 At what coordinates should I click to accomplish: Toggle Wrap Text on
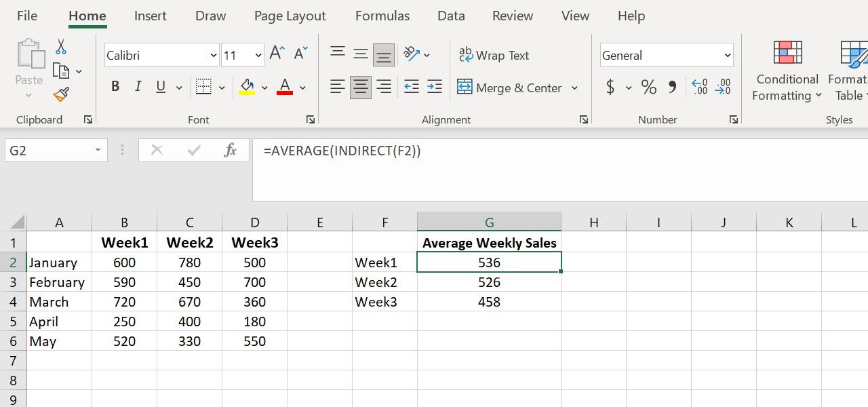click(x=494, y=55)
